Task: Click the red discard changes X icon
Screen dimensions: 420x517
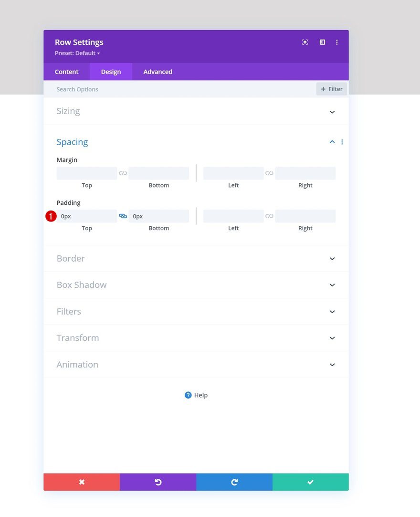Action: [x=82, y=482]
